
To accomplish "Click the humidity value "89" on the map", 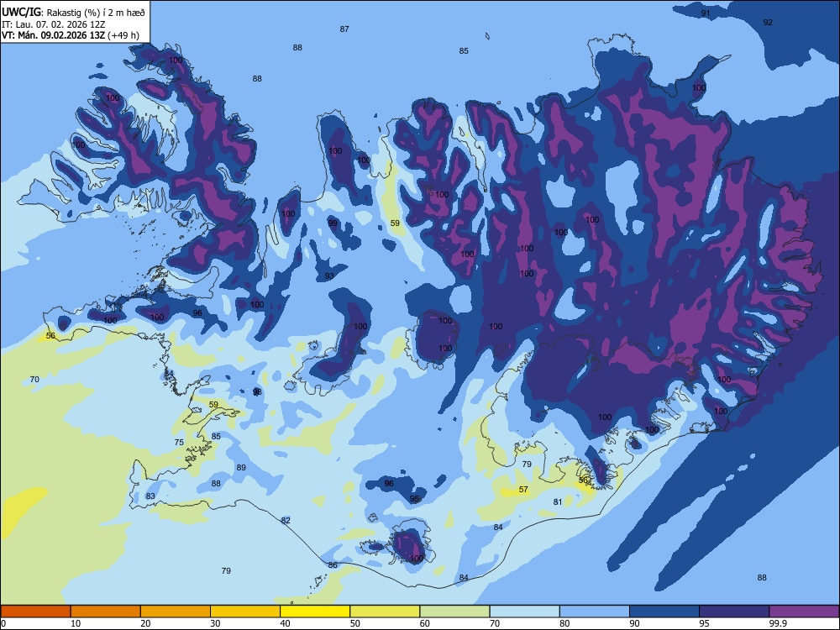I will [x=241, y=467].
